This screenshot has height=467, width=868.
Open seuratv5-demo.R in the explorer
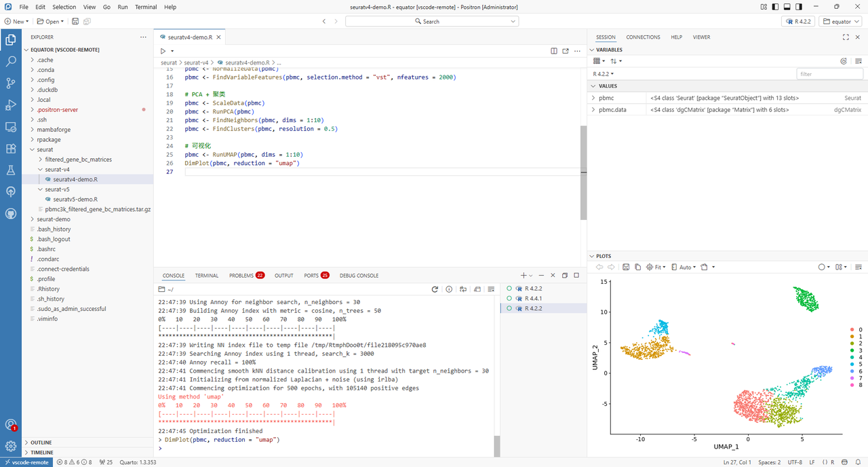(75, 200)
